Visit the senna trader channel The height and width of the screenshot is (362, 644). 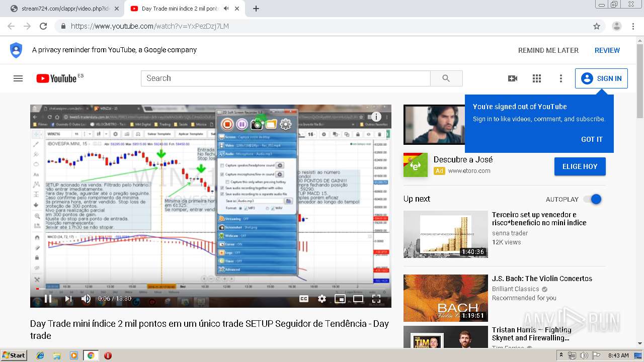coord(510,233)
